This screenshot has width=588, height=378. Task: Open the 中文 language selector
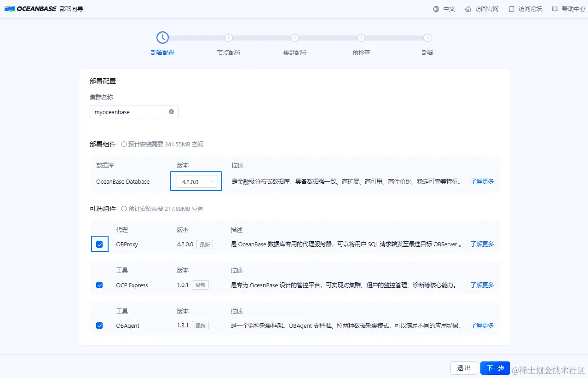point(449,9)
